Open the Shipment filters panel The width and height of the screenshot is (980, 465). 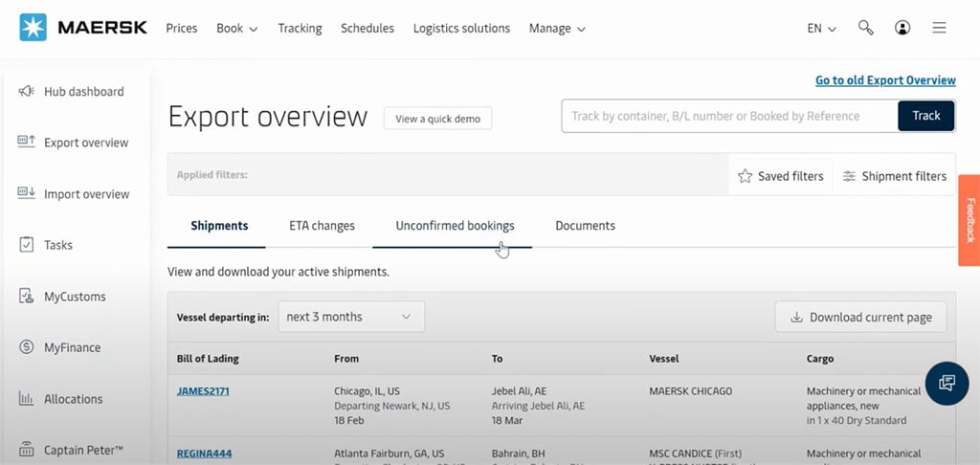point(894,176)
